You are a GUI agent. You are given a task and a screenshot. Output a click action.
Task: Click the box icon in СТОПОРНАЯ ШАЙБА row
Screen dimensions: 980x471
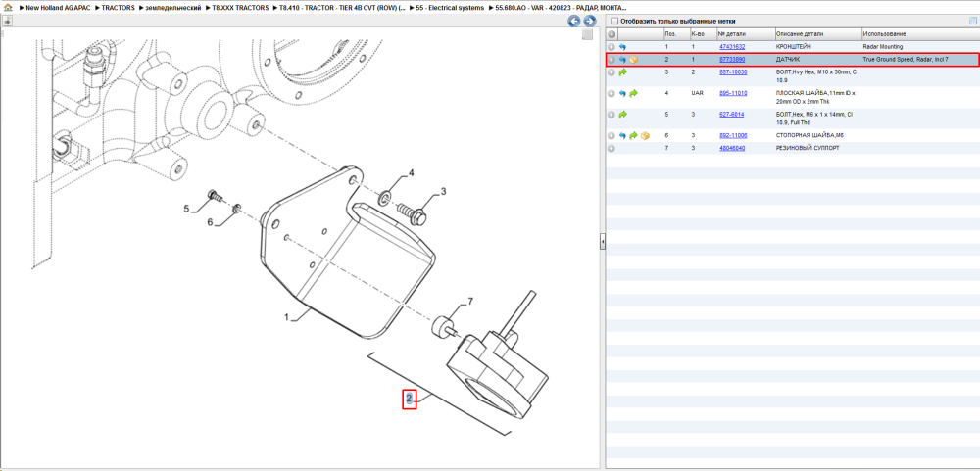(x=645, y=135)
